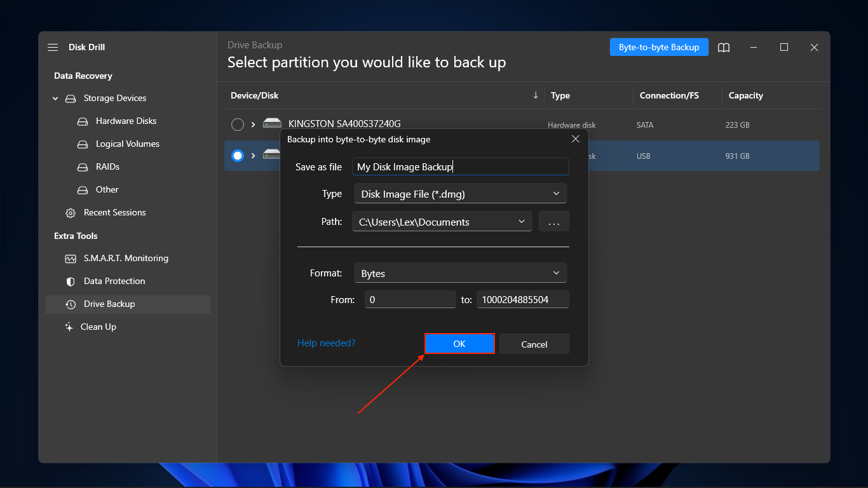This screenshot has width=868, height=488.
Task: Open Logical Volumes in the sidebar
Action: [x=128, y=144]
